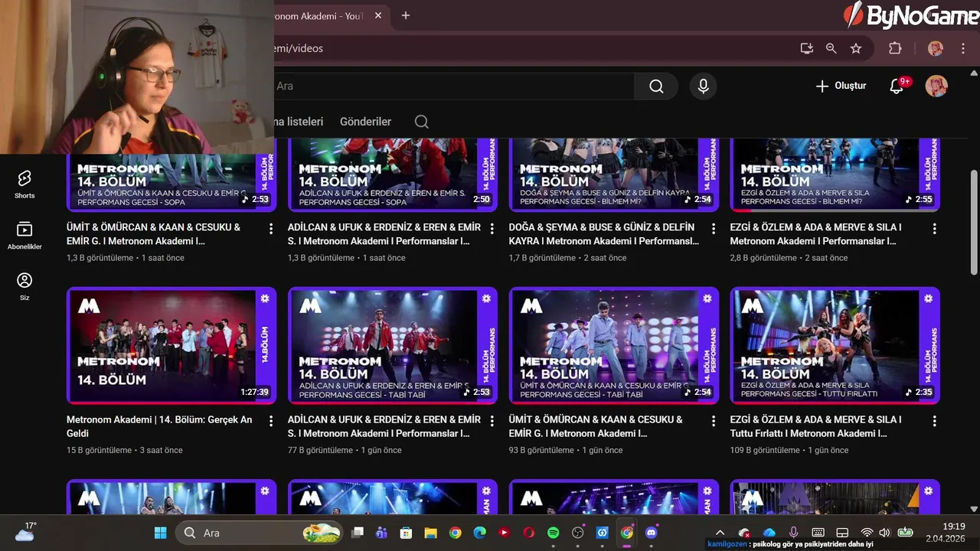Open the Bilmem mi 2:55 thumbnail
The image size is (980, 551).
click(x=835, y=174)
